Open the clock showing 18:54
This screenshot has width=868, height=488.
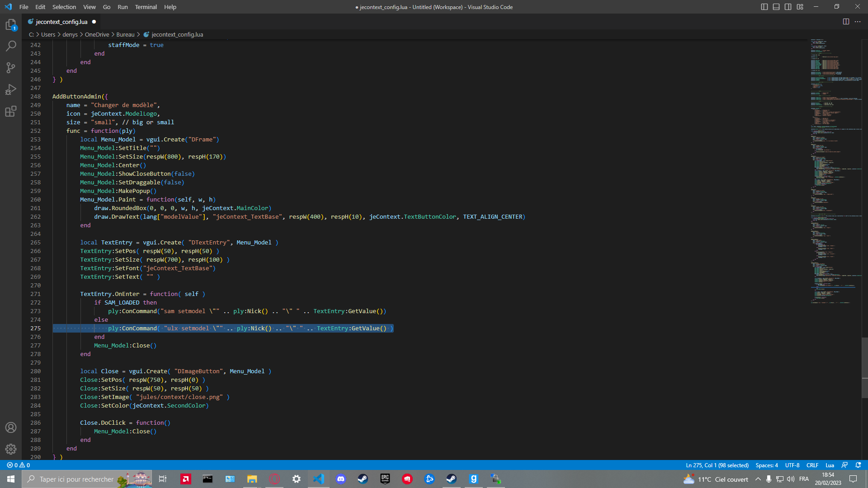[828, 479]
